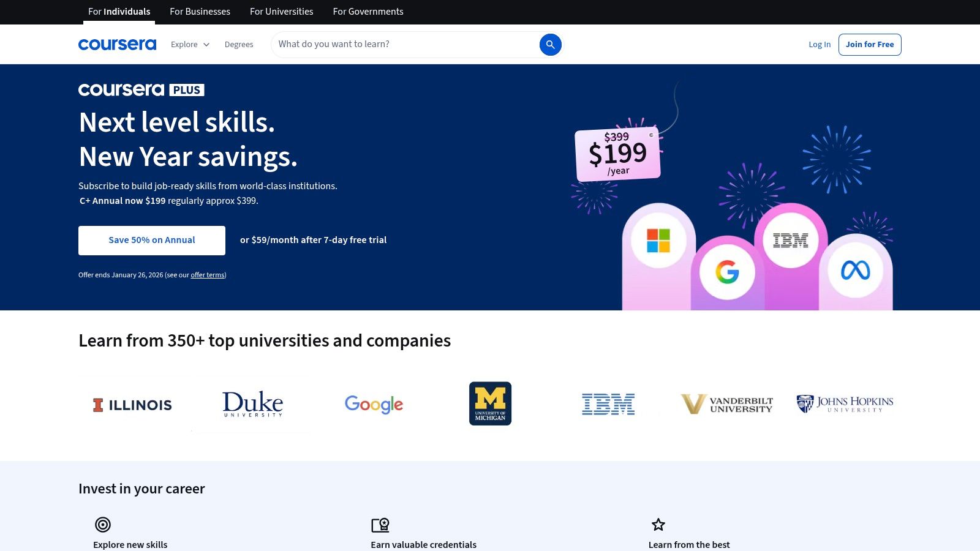Select the Vanderbilt University logo

(x=726, y=403)
